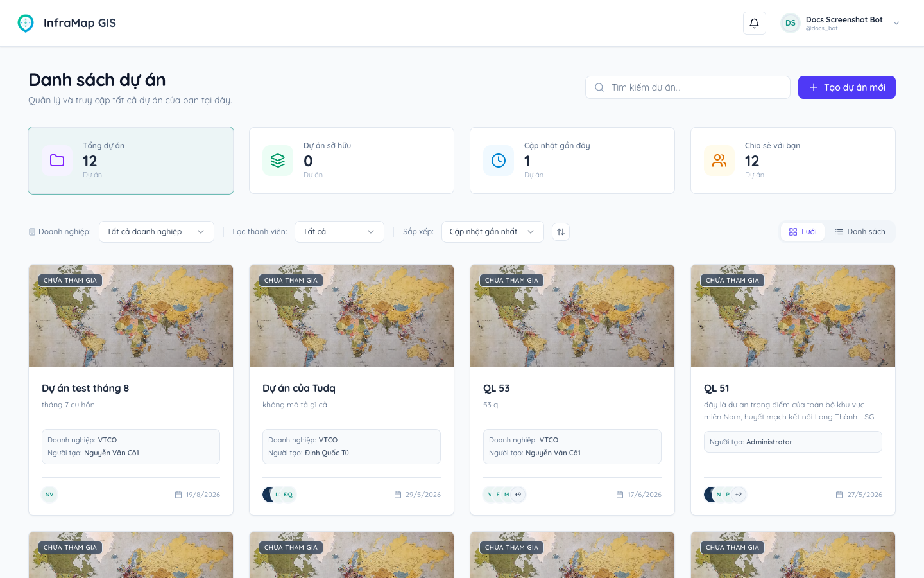The height and width of the screenshot is (578, 924).
Task: Click the QL 53 project title
Action: [497, 389]
